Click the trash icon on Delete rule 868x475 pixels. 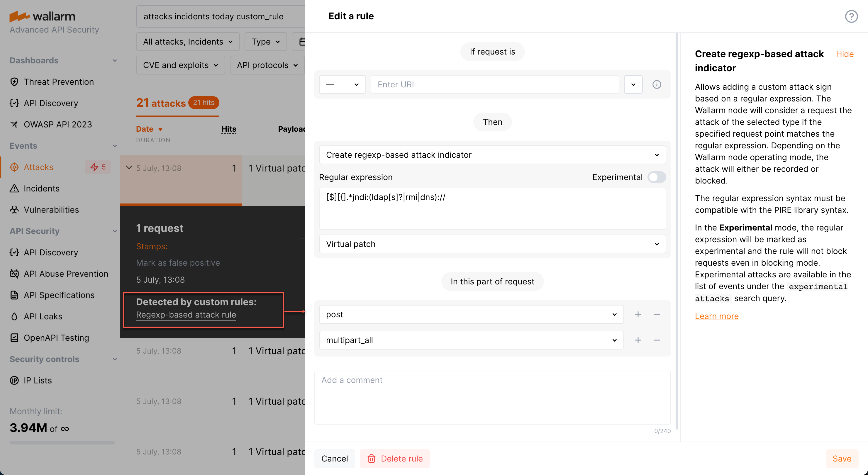point(372,459)
